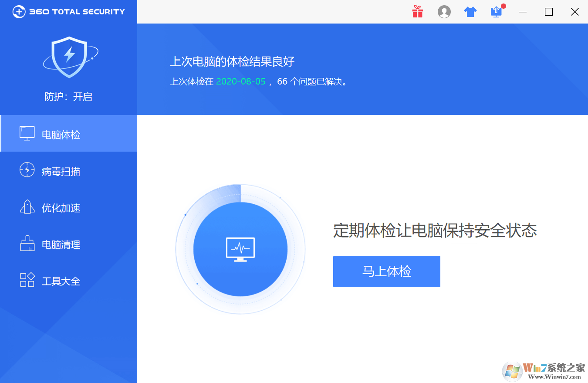
Task: Select the 病毒扫描 (Virus Scan) compass icon
Action: 27,170
